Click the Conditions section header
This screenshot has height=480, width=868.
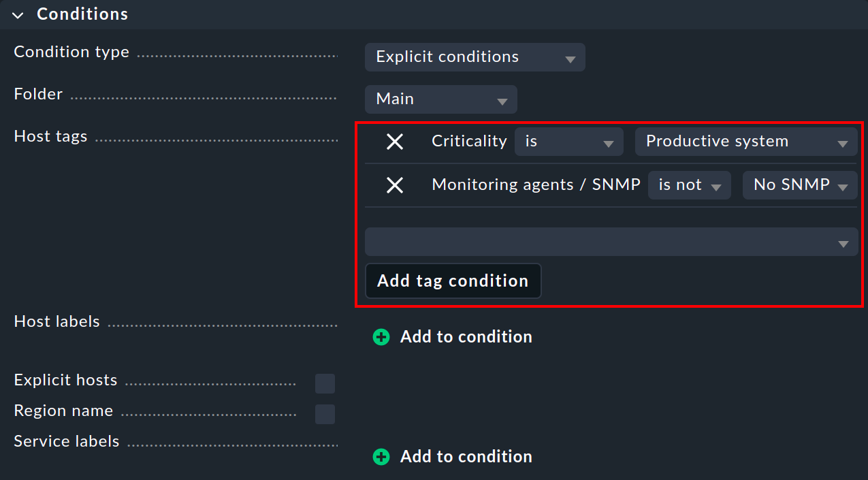pos(82,14)
